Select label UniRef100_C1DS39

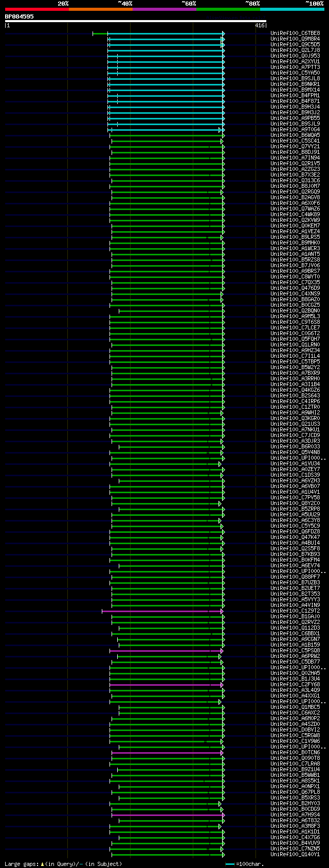295,475
